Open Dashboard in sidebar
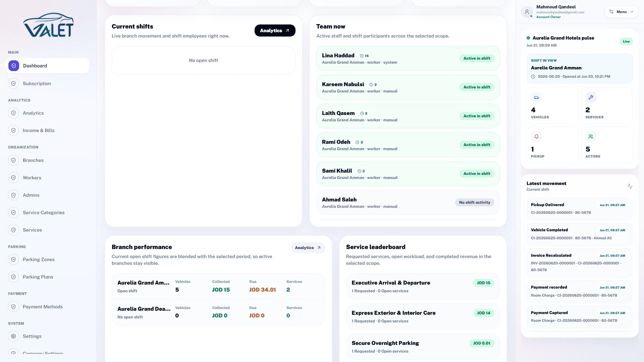644x362 pixels. [x=48, y=66]
